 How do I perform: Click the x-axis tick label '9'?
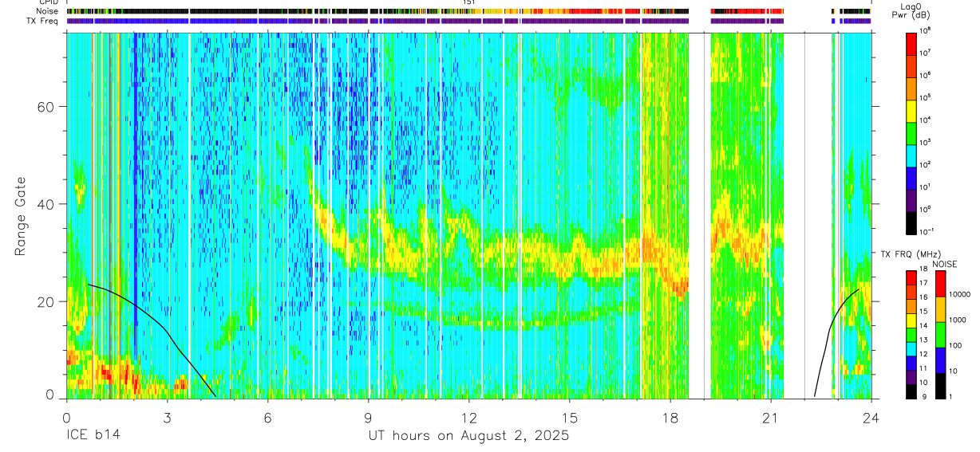pyautogui.click(x=368, y=416)
